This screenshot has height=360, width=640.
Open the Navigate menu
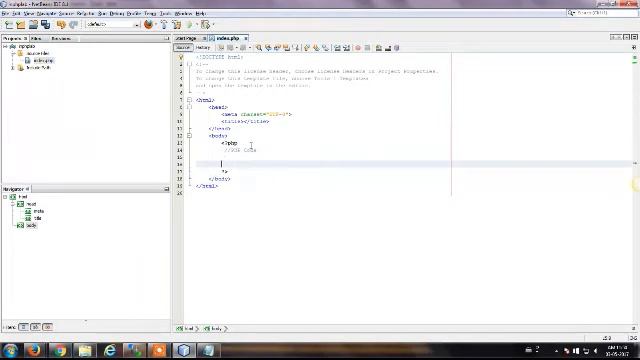pos(46,13)
